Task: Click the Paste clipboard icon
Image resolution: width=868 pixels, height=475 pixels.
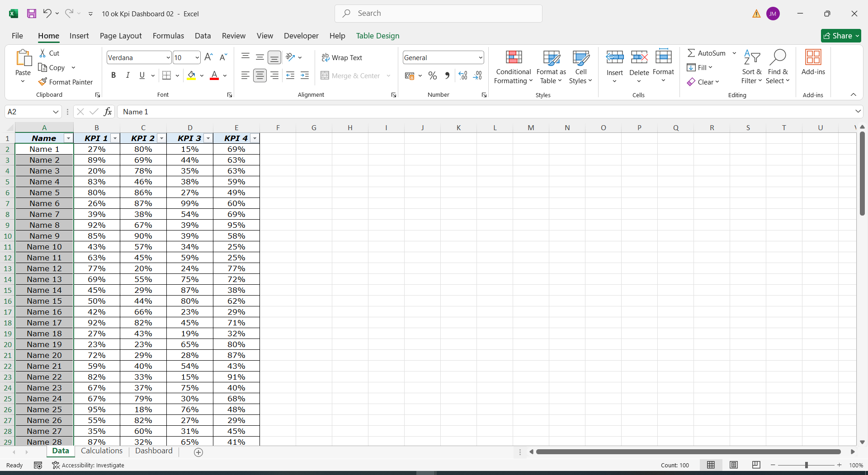Action: pyautogui.click(x=23, y=58)
